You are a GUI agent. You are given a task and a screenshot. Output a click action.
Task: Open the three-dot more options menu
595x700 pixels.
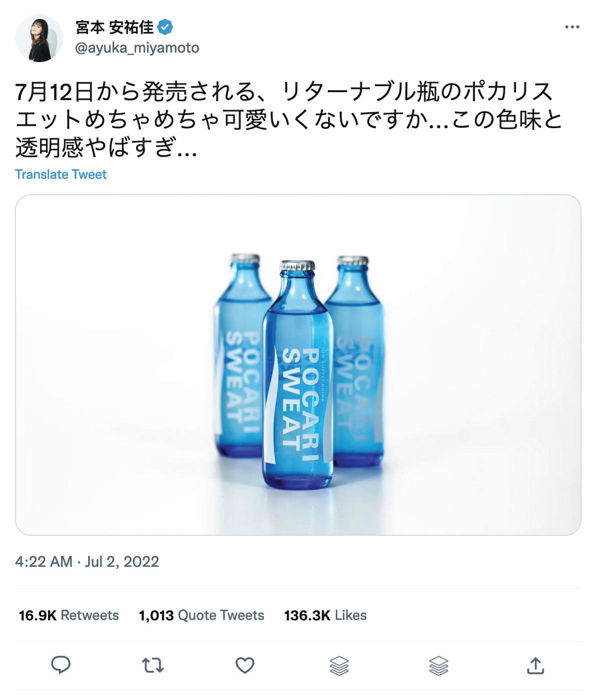tap(571, 27)
